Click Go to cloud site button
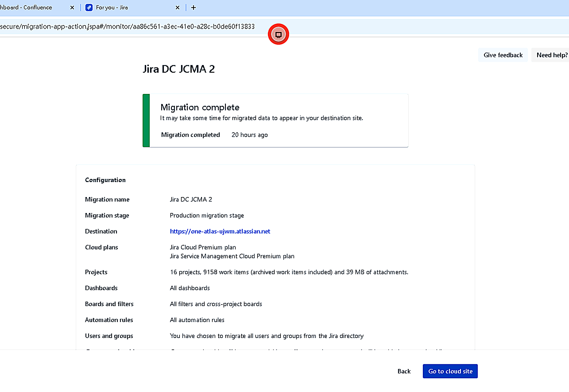Screen dimensions: 569x392 coord(450,371)
